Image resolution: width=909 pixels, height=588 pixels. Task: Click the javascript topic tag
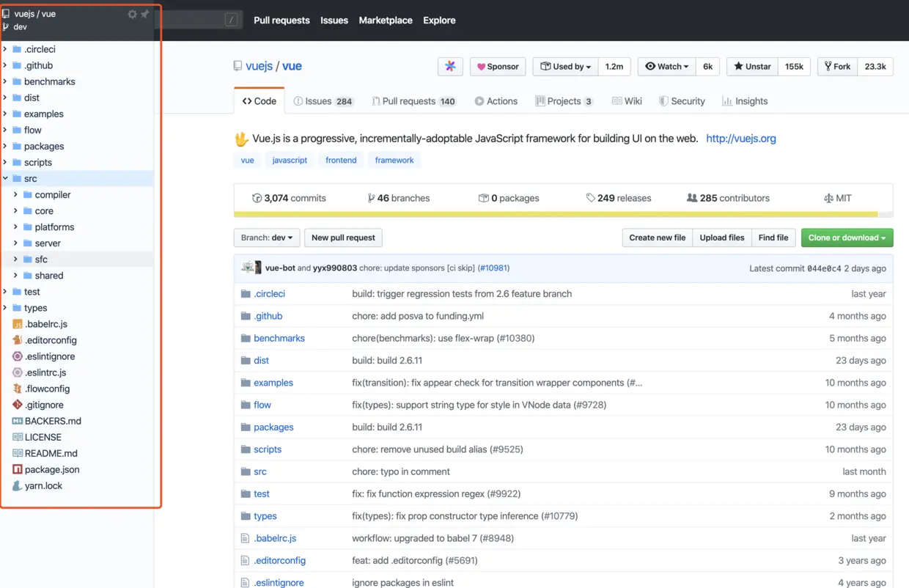tap(290, 160)
